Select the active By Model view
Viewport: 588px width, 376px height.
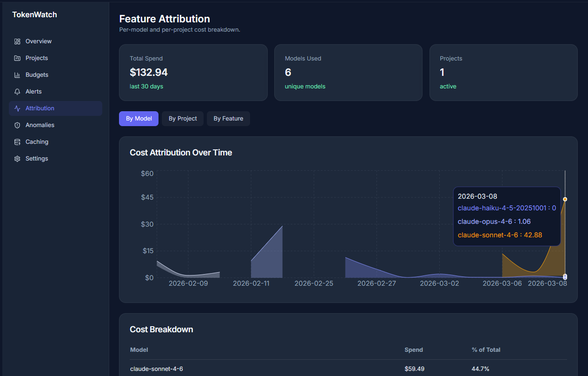pos(139,118)
